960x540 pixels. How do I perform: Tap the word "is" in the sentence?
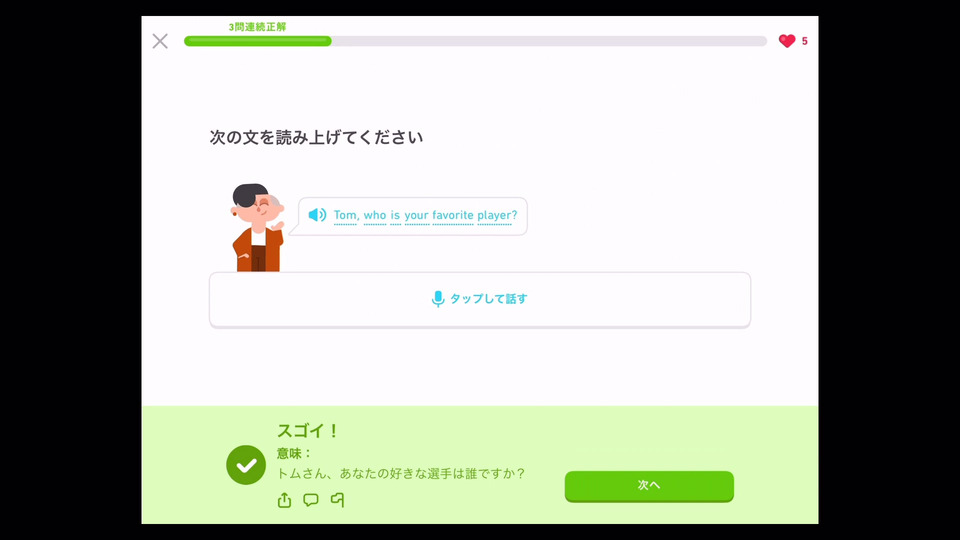point(396,215)
